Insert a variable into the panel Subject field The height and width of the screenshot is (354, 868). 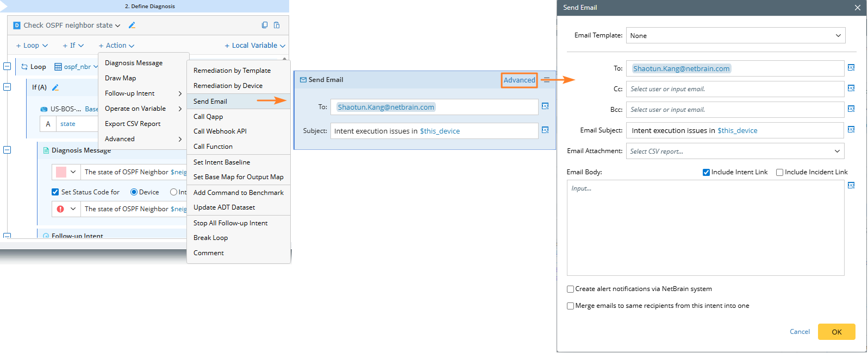[x=545, y=130]
